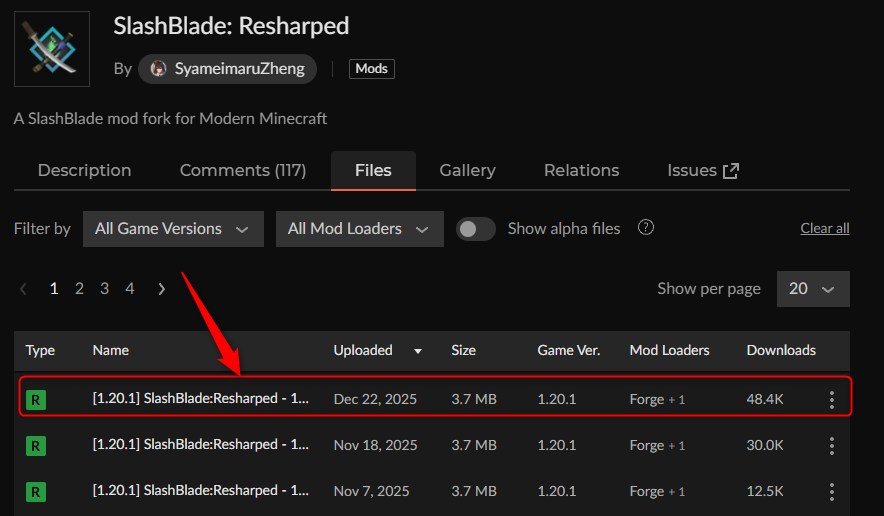Open the file uploaded Nov 7, 2025
Image resolution: width=884 pixels, height=516 pixels.
201,490
